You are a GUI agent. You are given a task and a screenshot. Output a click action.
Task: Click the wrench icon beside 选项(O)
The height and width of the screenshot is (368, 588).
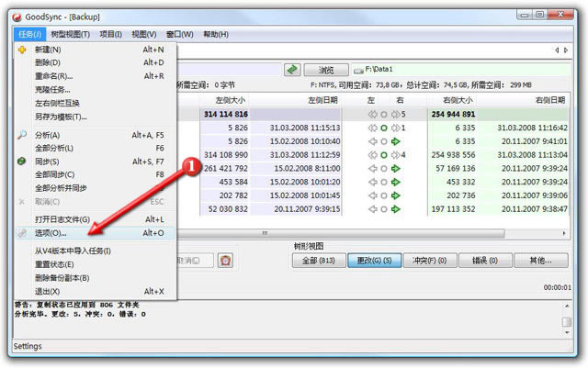22,233
